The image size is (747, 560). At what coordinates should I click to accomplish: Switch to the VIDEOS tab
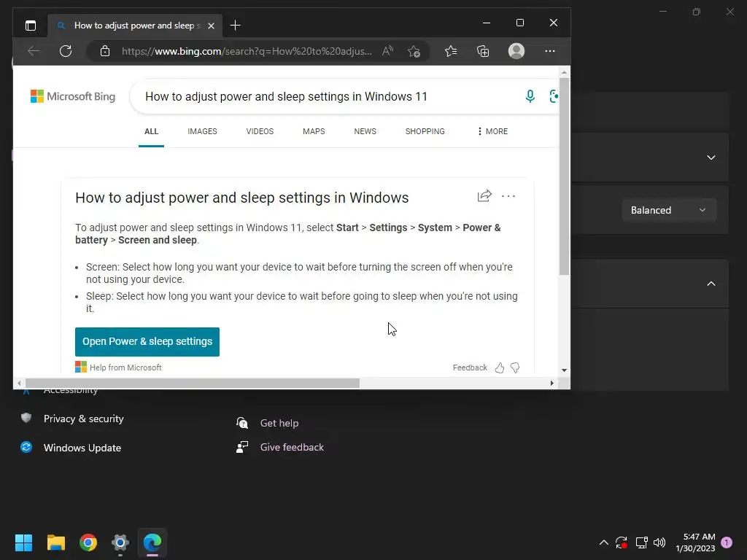tap(260, 131)
